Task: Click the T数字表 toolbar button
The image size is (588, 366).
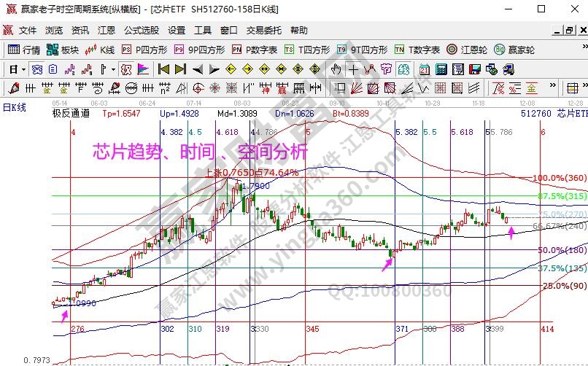Action: pos(417,50)
